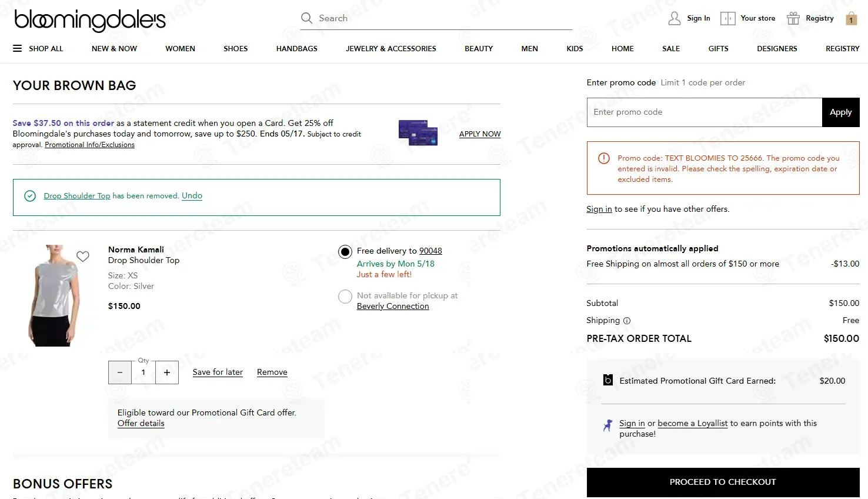Open the HOME menu
The image size is (868, 499).
[622, 48]
